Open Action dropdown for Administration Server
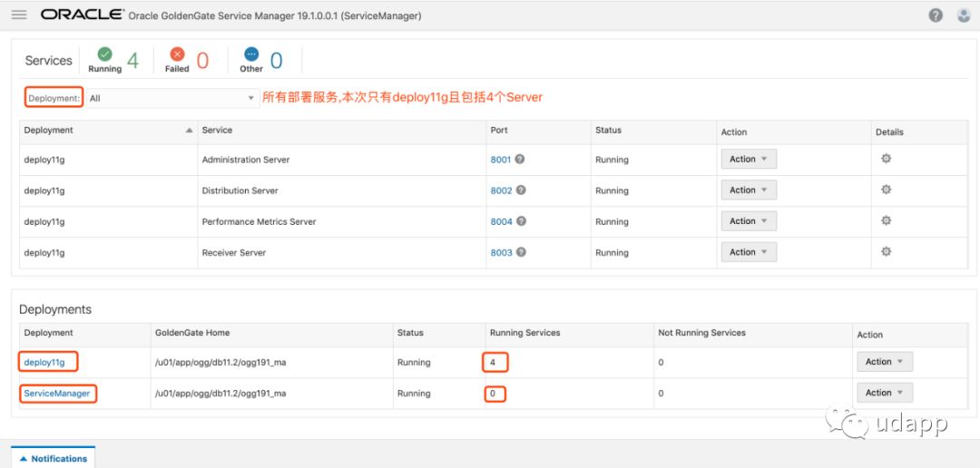 click(749, 160)
